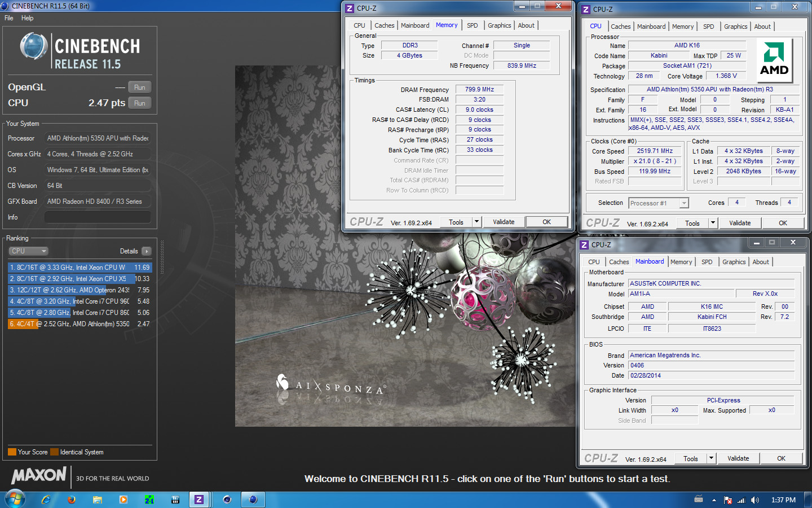The width and height of the screenshot is (812, 508).
Task: Click the CPU-Z taskbar button
Action: [x=198, y=500]
